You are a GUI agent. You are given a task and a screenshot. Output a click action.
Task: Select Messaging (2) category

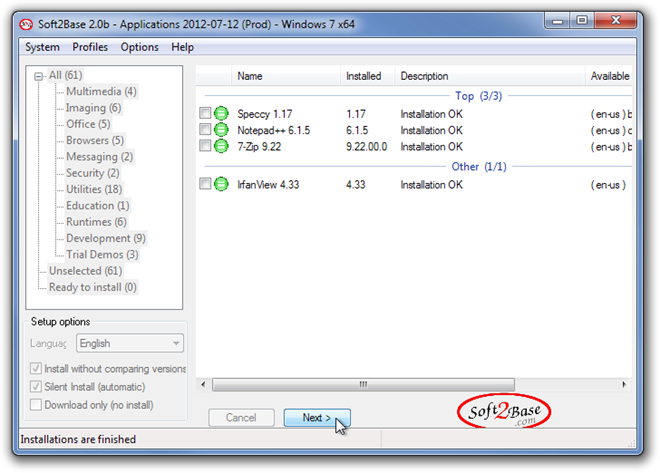tap(100, 157)
